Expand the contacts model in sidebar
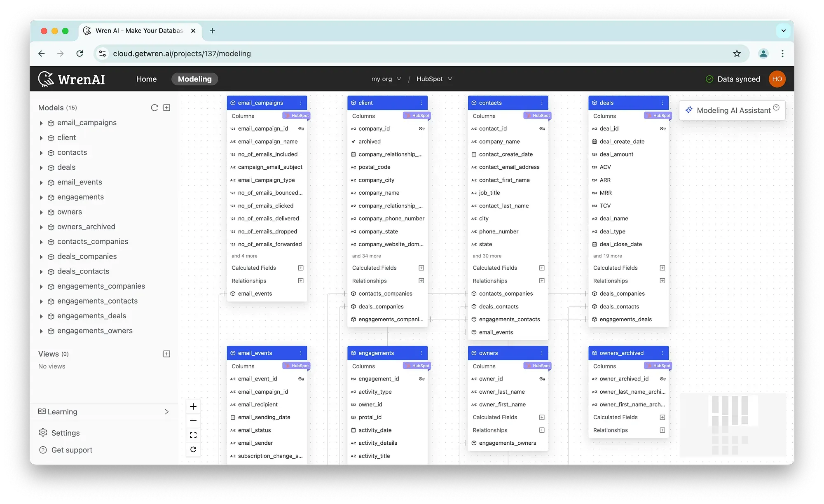 click(x=41, y=153)
